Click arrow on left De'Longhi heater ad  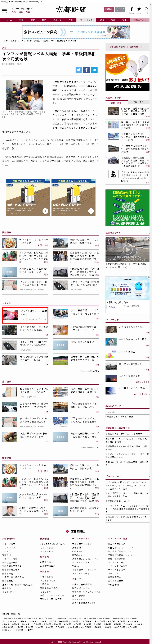pos(45,211)
